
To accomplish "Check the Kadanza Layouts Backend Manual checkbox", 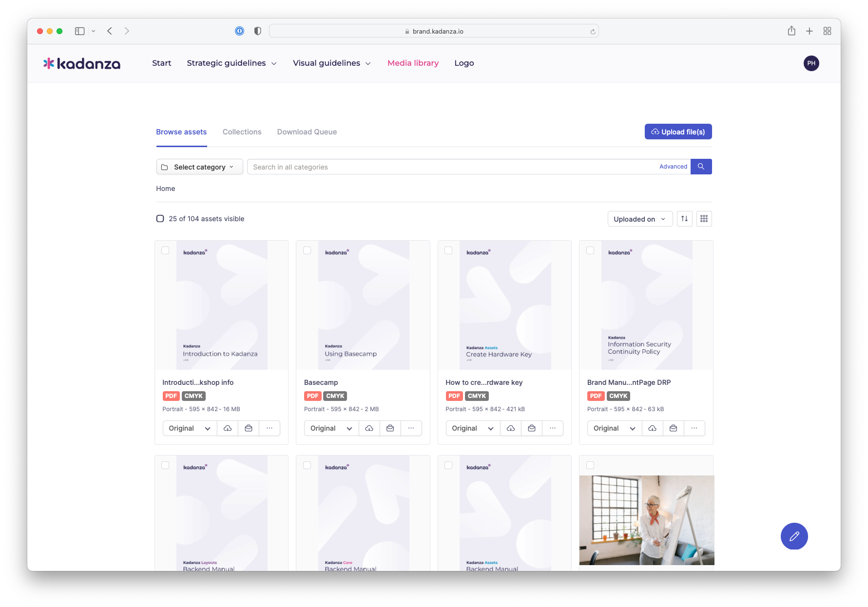I will coord(165,465).
